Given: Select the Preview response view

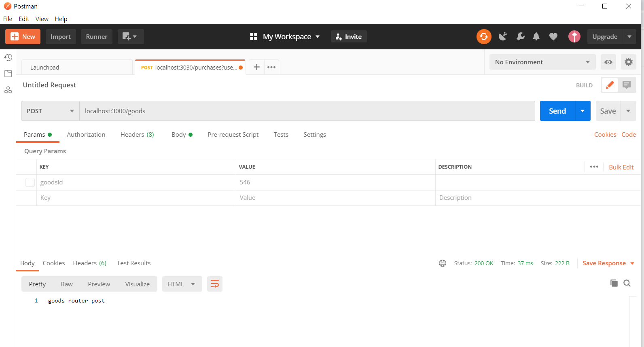Looking at the screenshot, I should click(x=99, y=284).
